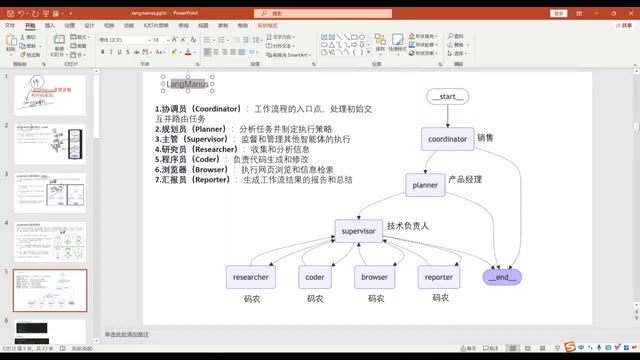The image size is (640, 360).
Task: Select slide 3 thumbnail in the slide panel
Action: [50, 193]
